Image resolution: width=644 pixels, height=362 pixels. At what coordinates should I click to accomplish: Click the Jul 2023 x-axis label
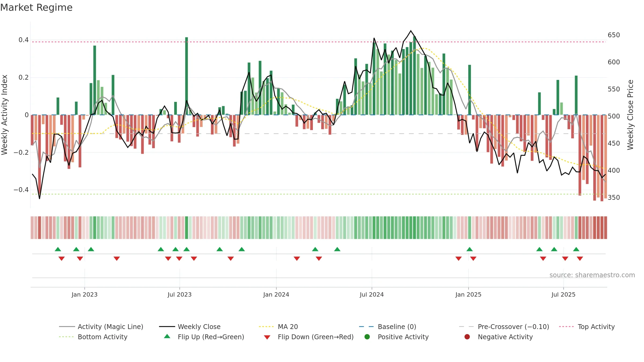[180, 294]
